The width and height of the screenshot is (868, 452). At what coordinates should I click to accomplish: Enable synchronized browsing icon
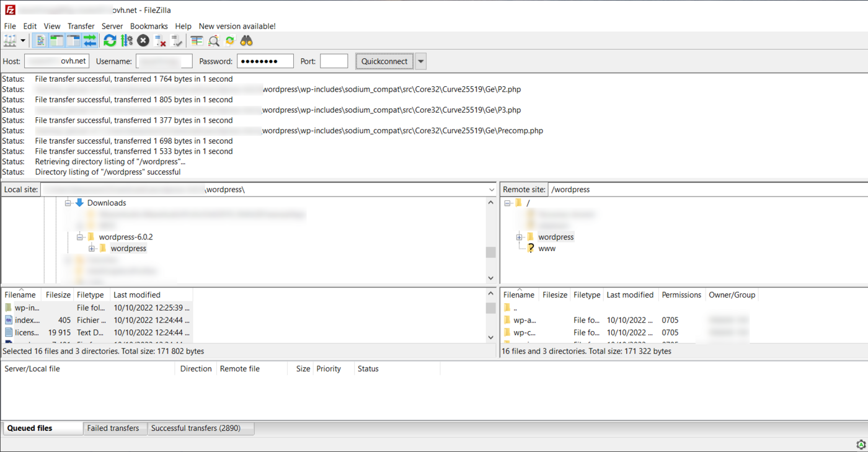click(x=230, y=41)
